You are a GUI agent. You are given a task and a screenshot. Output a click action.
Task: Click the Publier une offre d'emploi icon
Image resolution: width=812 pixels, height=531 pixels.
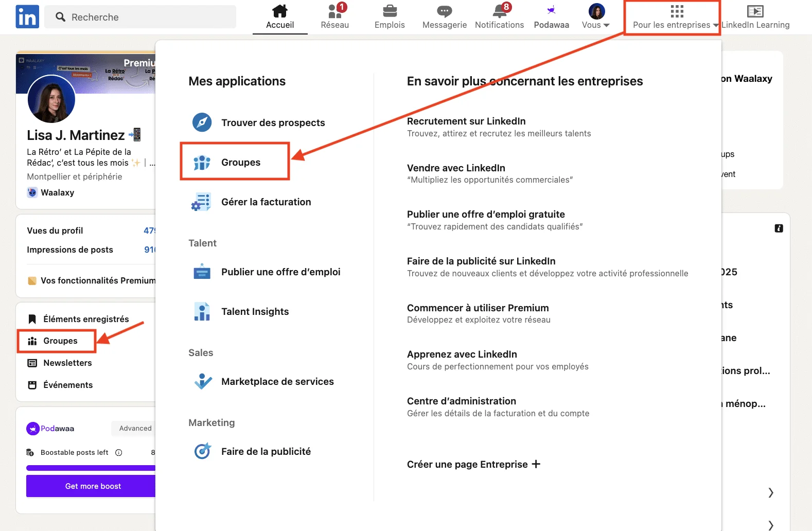(x=202, y=272)
